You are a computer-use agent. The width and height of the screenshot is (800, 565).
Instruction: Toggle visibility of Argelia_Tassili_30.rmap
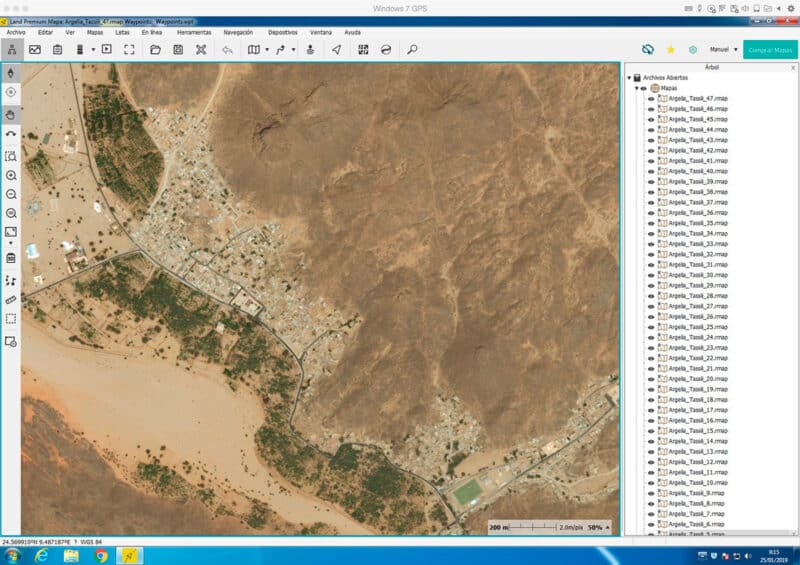651,275
